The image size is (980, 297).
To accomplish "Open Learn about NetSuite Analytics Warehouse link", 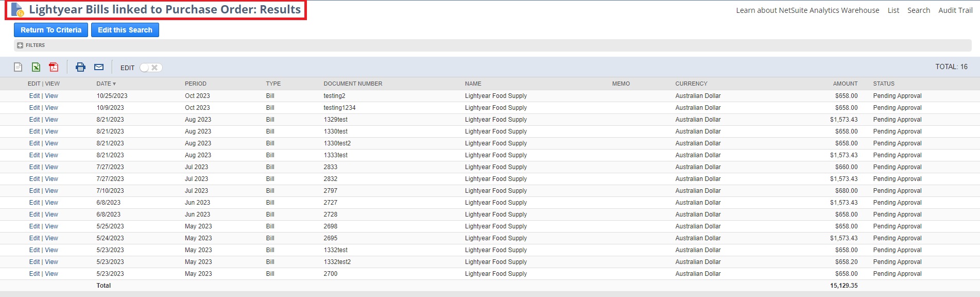I will (x=807, y=10).
